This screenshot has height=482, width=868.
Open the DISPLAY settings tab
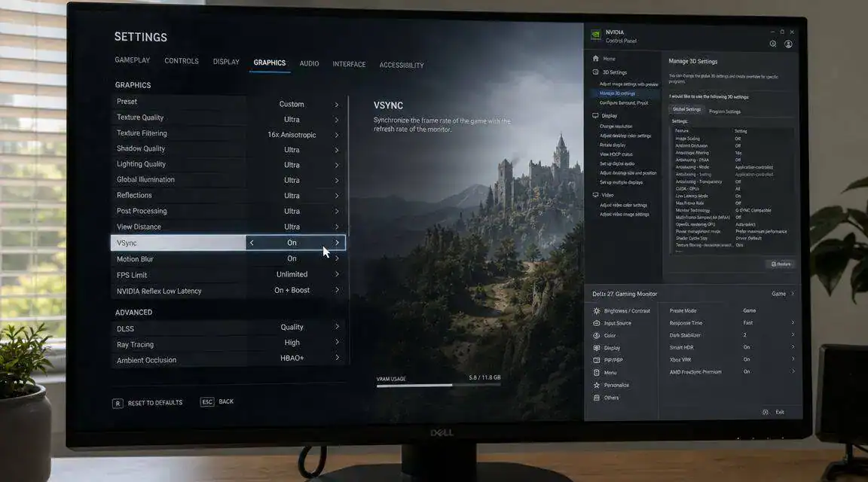226,62
